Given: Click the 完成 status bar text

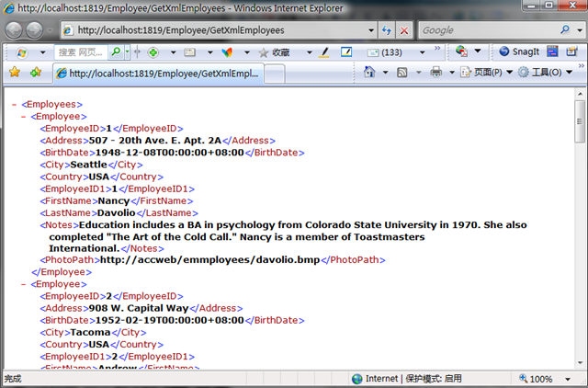Looking at the screenshot, I should [x=13, y=379].
